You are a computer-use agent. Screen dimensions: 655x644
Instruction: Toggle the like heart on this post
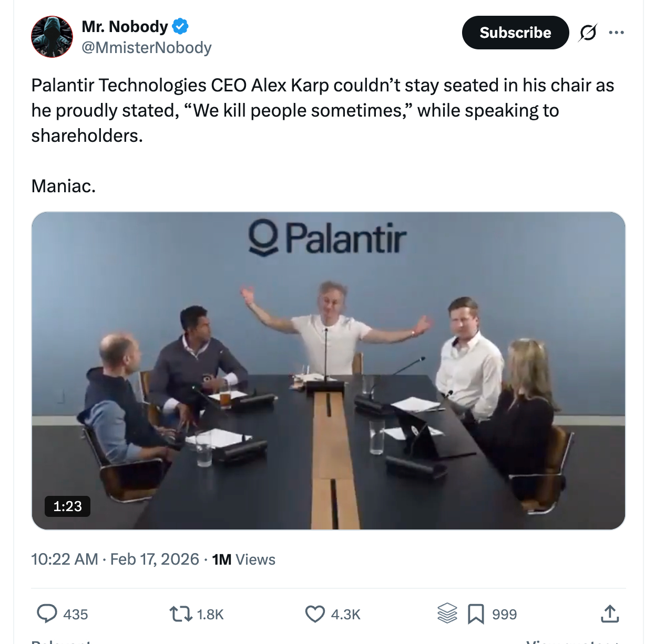pyautogui.click(x=315, y=614)
